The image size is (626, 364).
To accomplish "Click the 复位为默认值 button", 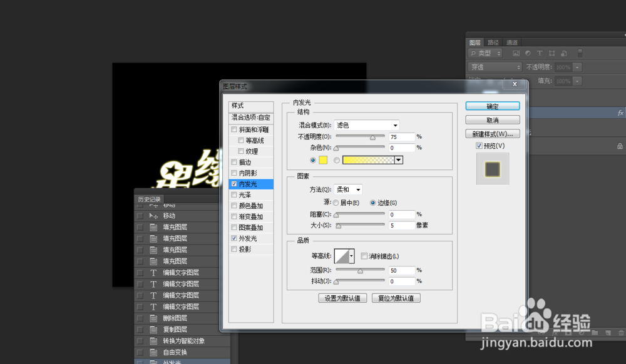I will click(396, 298).
